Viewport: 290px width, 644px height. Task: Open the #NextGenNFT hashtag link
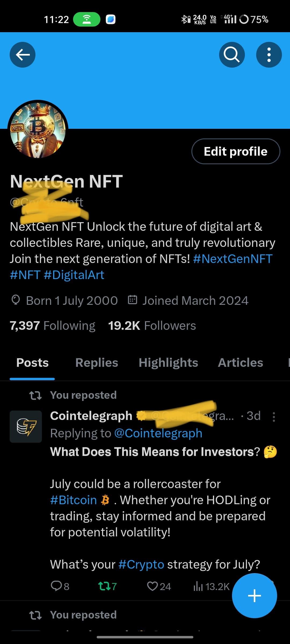click(233, 259)
